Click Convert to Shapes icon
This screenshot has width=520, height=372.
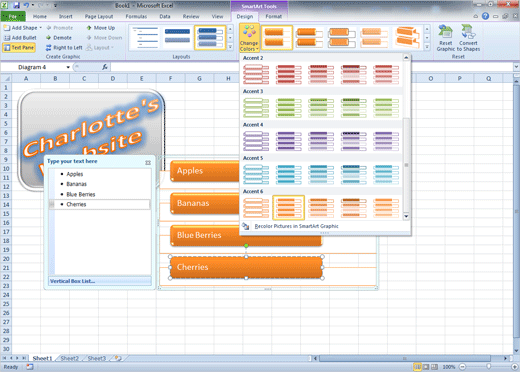(468, 38)
